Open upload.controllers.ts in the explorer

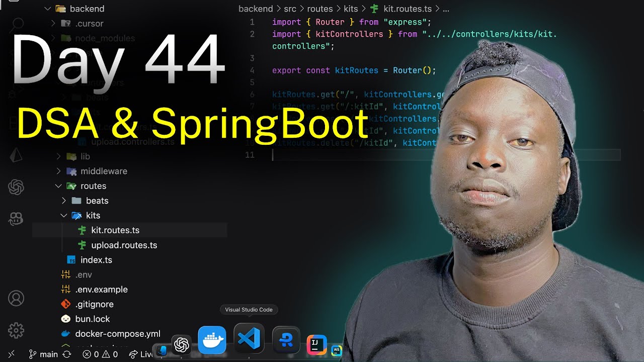point(133,142)
